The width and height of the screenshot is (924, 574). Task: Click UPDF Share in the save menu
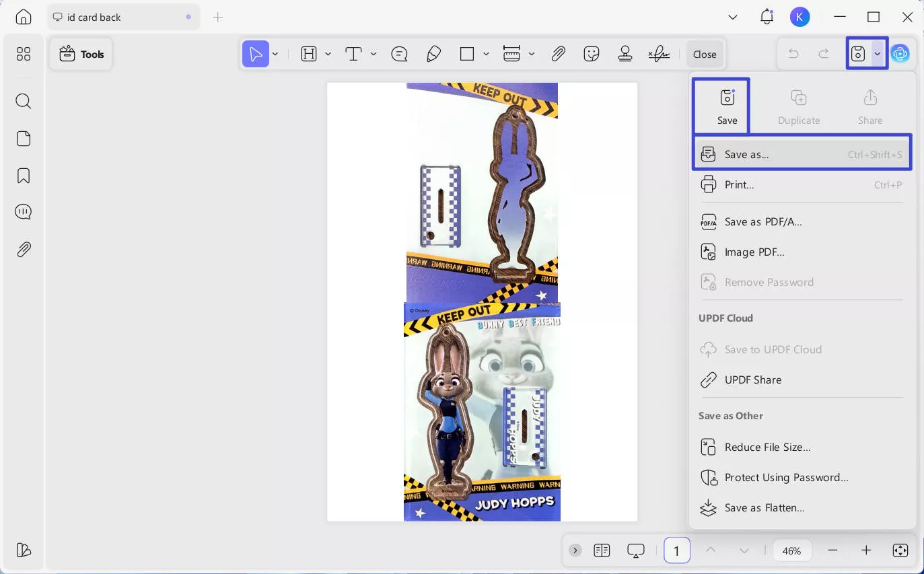click(753, 380)
